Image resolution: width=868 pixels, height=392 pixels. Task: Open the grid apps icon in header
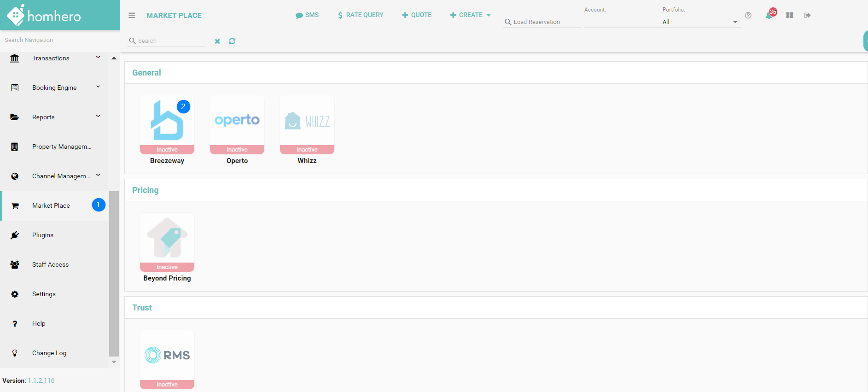coord(790,15)
